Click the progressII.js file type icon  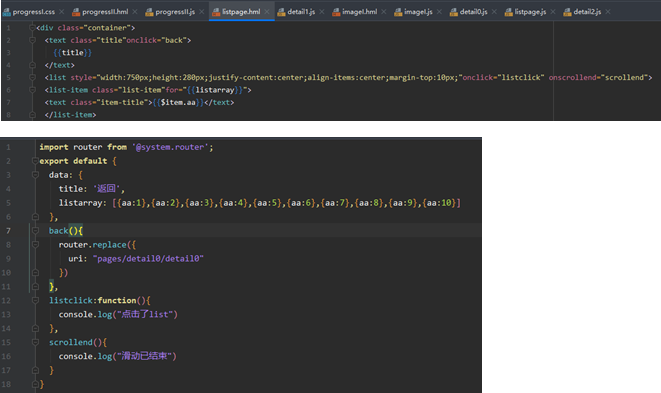point(149,12)
